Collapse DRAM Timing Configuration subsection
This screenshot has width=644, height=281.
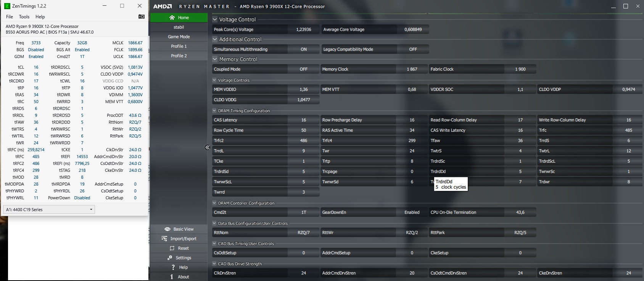coord(214,111)
